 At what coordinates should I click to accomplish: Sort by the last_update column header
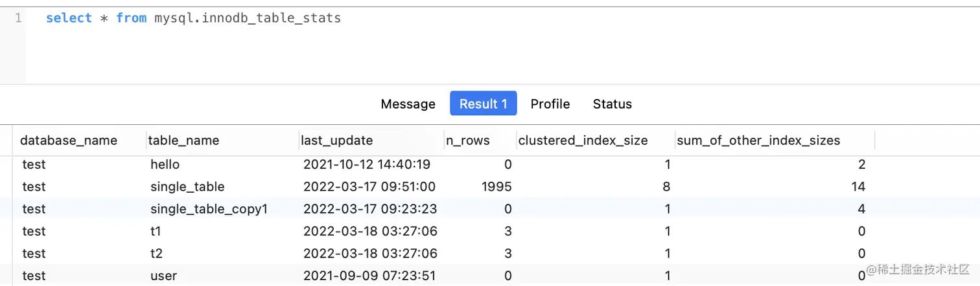(336, 140)
